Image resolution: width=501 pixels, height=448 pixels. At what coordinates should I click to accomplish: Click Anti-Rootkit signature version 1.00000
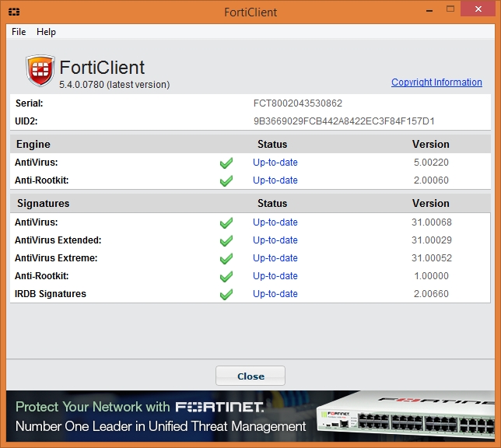tap(431, 276)
